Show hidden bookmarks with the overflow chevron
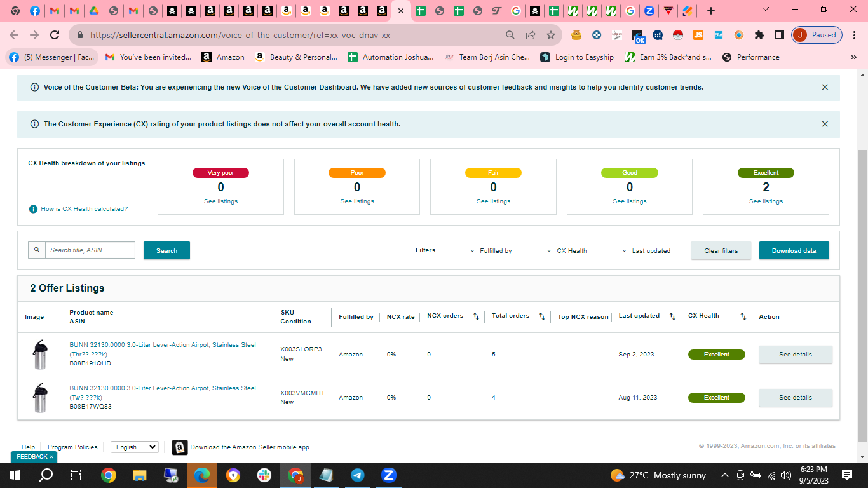This screenshot has width=868, height=488. click(853, 57)
